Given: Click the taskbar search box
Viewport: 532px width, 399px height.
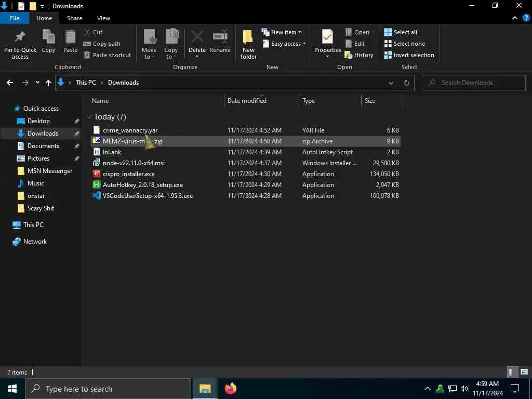Looking at the screenshot, I should pos(108,389).
